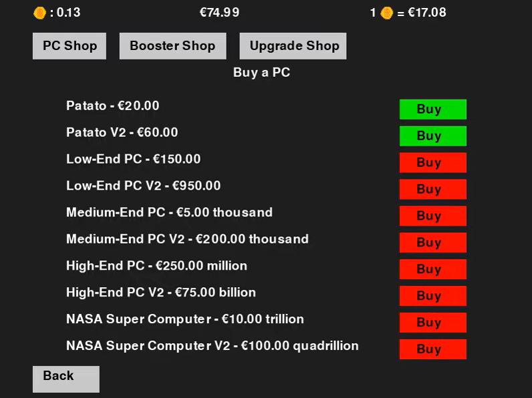Click the "Buy a PC" heading

(261, 73)
